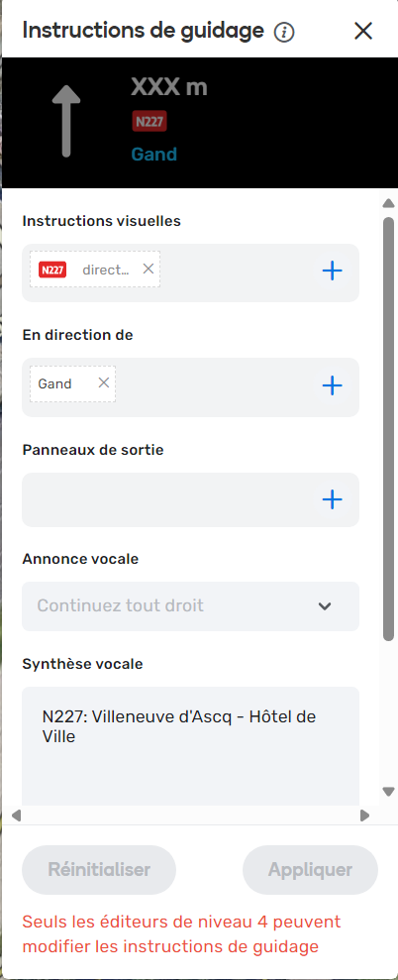Click the vertical scrollbar thumb
Screen dimensions: 398x980
(x=388, y=428)
